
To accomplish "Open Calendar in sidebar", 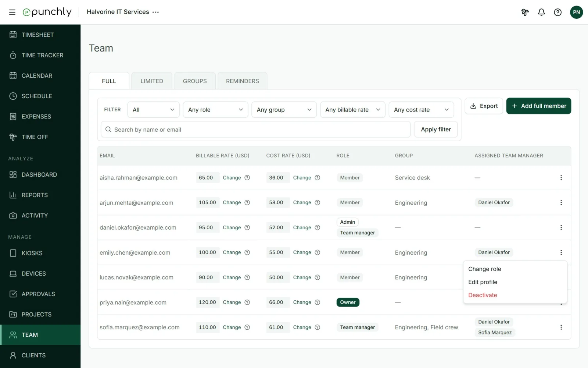I will pyautogui.click(x=40, y=75).
